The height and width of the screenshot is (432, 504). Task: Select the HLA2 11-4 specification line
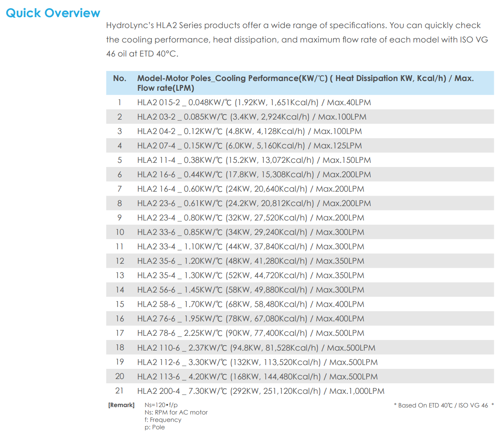click(254, 160)
